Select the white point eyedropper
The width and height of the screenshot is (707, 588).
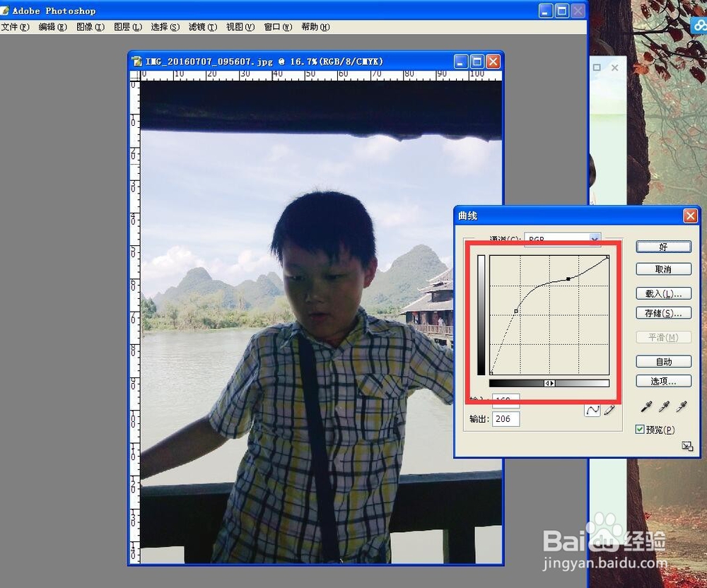[682, 407]
